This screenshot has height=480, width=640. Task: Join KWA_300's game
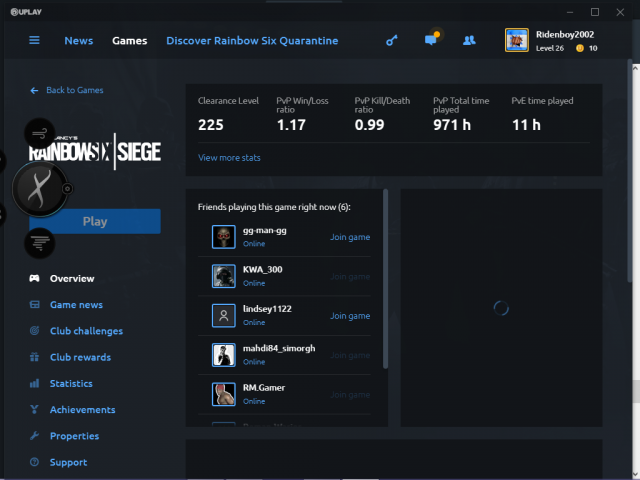pos(350,276)
